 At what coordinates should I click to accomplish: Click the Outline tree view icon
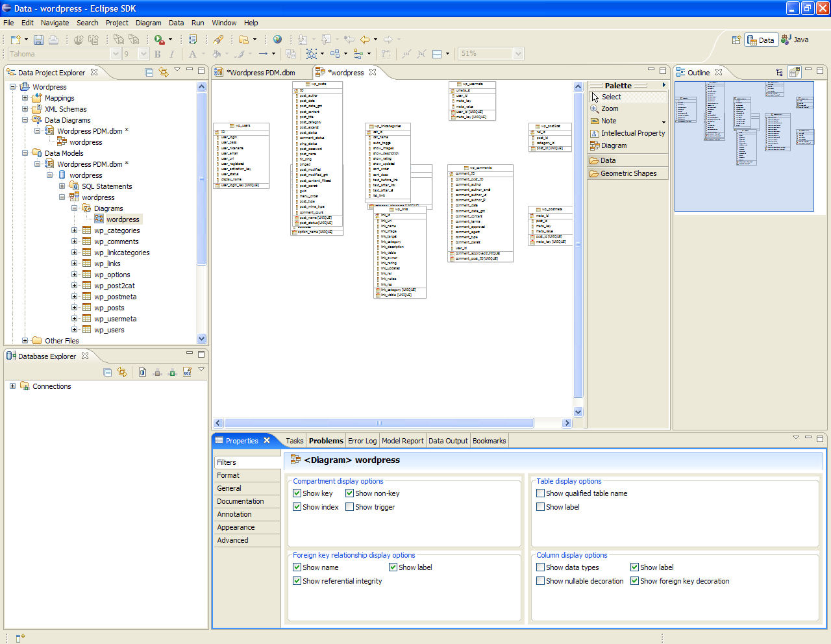coord(780,72)
